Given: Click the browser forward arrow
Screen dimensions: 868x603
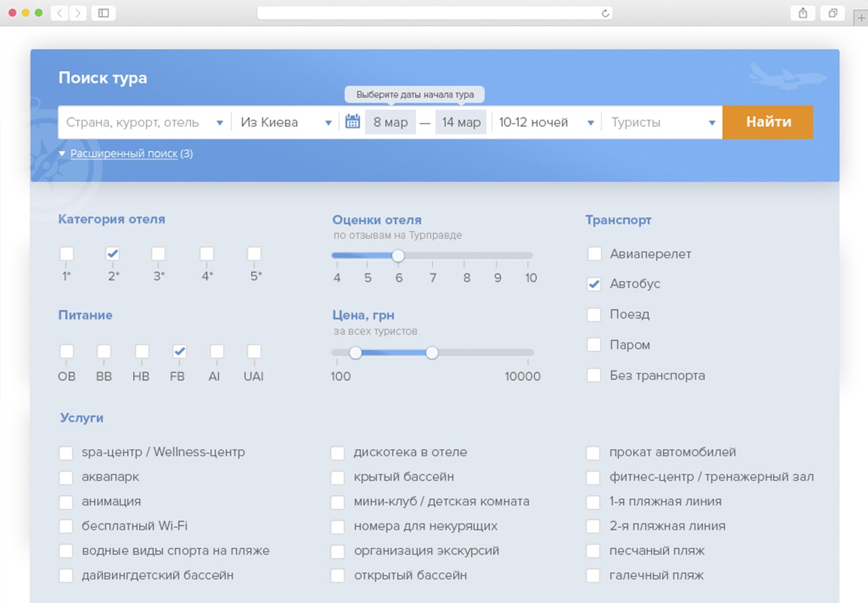Looking at the screenshot, I should point(78,13).
